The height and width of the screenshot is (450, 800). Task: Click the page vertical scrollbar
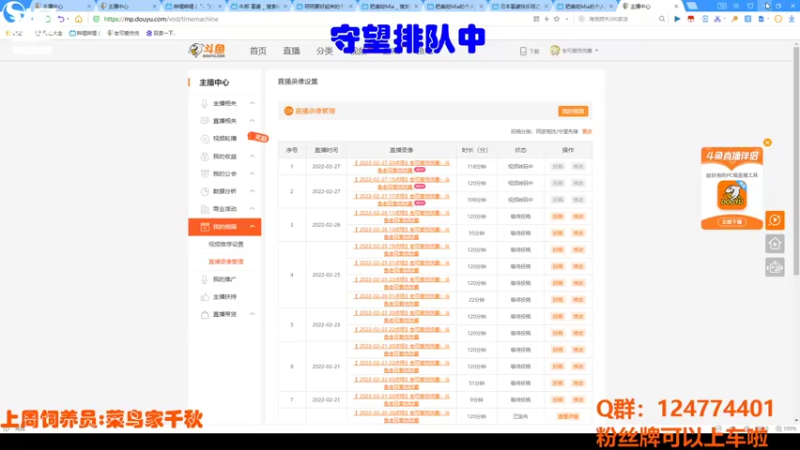(x=795, y=159)
